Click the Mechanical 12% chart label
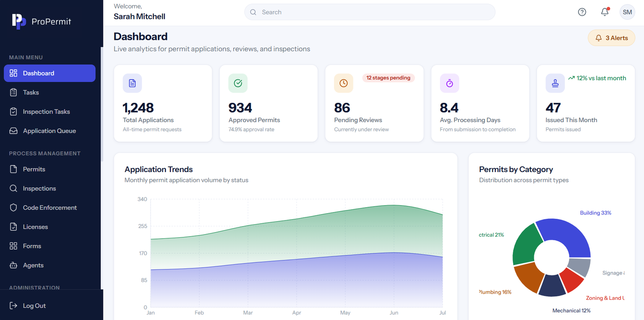Viewport: 644px width, 320px height. click(572, 310)
